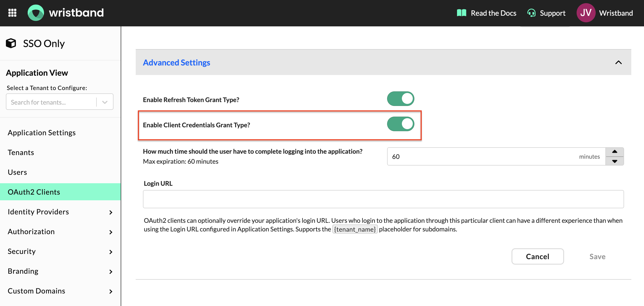The width and height of the screenshot is (644, 306).
Task: Open the JV user avatar
Action: tap(586, 13)
